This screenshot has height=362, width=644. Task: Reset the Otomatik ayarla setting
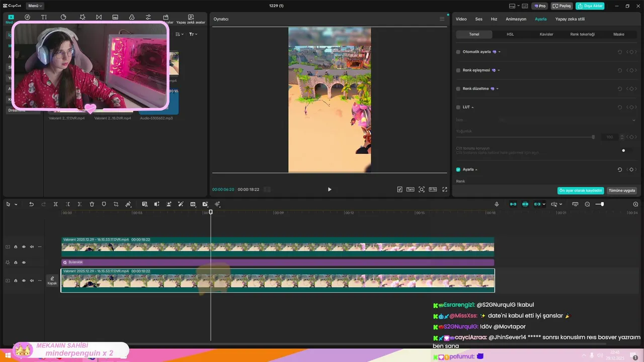(x=620, y=52)
